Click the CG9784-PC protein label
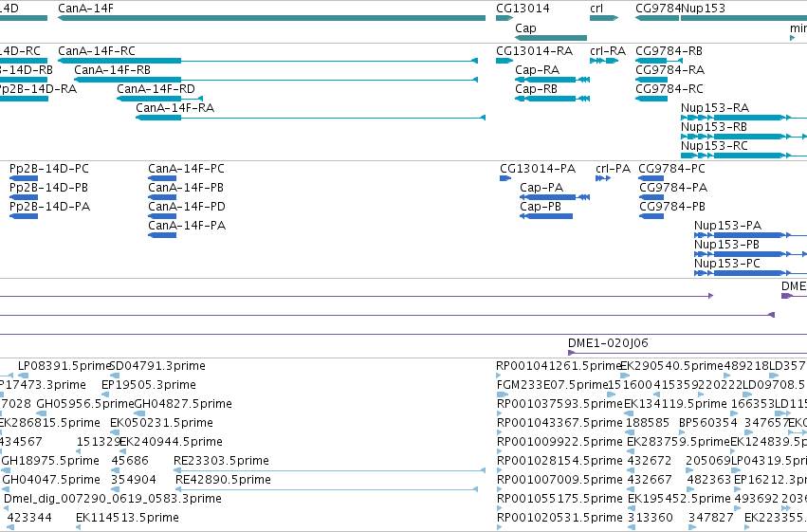 671,169
